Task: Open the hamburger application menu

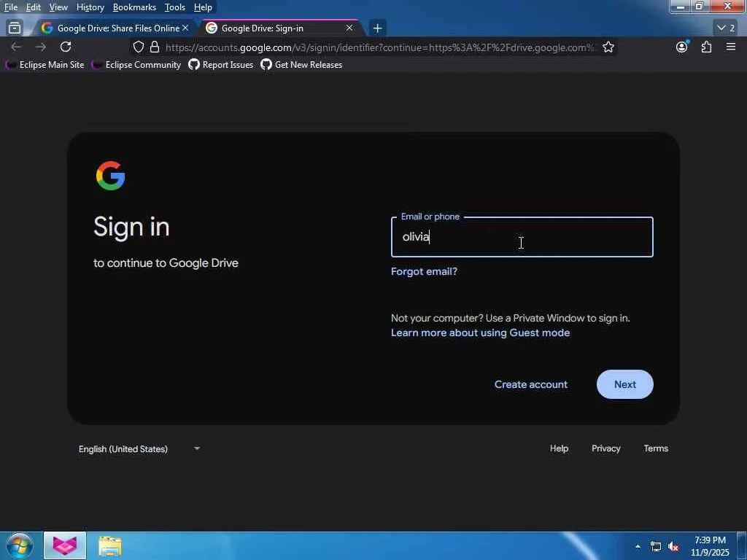Action: point(731,47)
